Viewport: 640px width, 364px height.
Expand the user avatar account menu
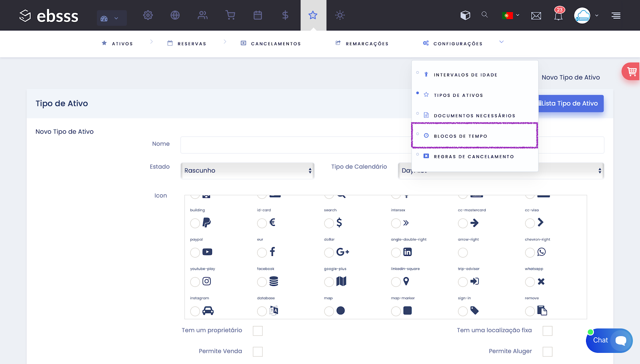coord(586,16)
